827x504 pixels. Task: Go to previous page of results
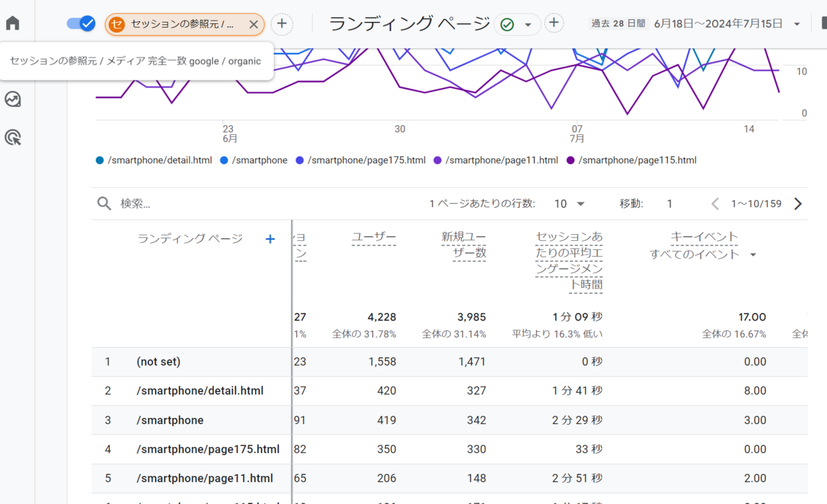coord(715,204)
